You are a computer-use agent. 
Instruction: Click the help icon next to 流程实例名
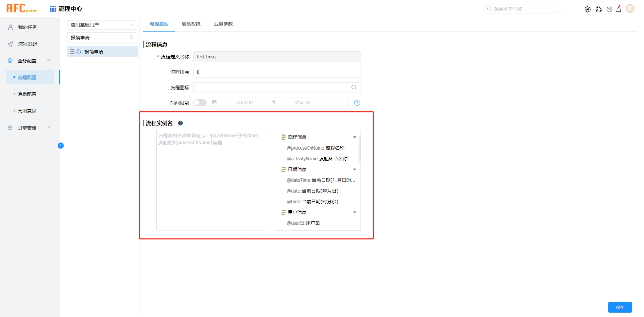click(180, 123)
